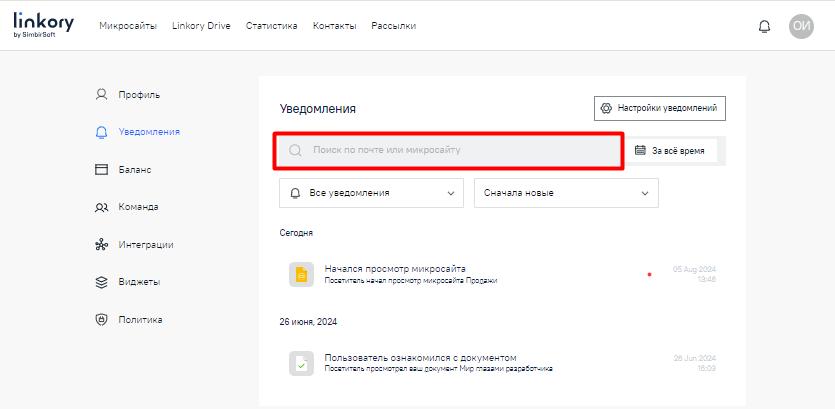835x409 pixels.
Task: Click the magnifier icon in search field
Action: point(295,150)
